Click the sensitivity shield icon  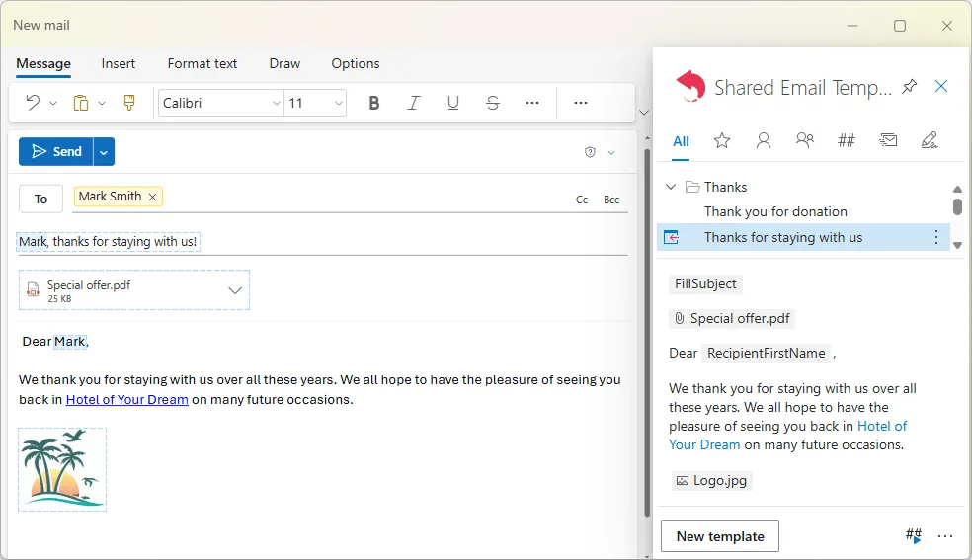click(x=590, y=152)
